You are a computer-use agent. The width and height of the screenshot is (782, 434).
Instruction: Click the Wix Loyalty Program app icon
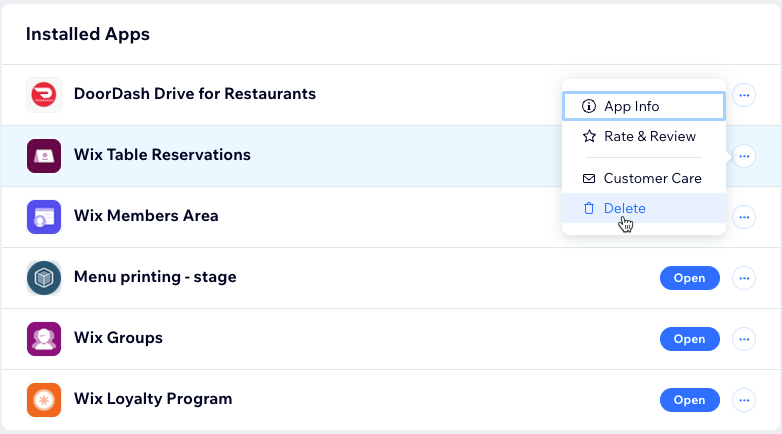pos(44,400)
